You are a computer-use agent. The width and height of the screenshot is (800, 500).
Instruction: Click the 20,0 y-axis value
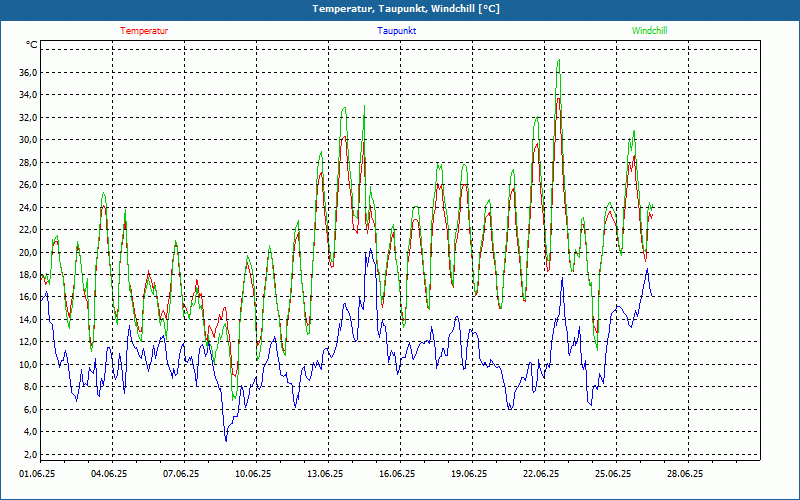click(x=28, y=252)
